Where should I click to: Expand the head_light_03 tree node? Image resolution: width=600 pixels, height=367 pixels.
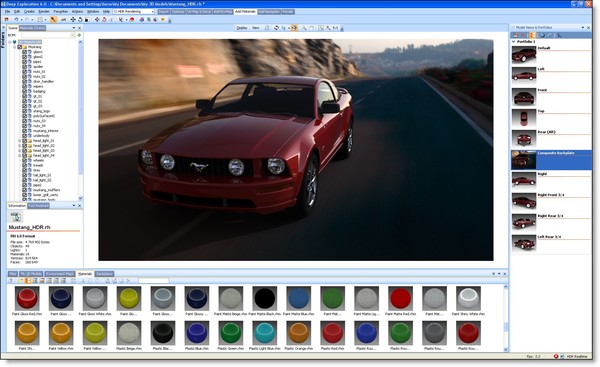point(20,151)
